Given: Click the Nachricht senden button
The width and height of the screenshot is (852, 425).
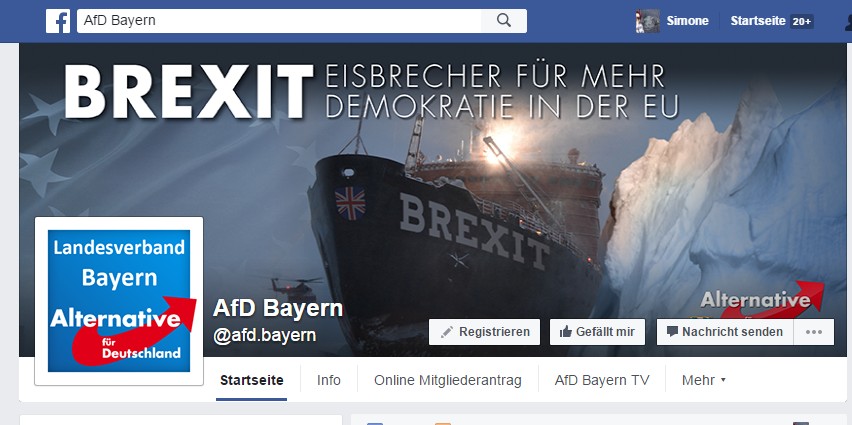Looking at the screenshot, I should click(725, 332).
